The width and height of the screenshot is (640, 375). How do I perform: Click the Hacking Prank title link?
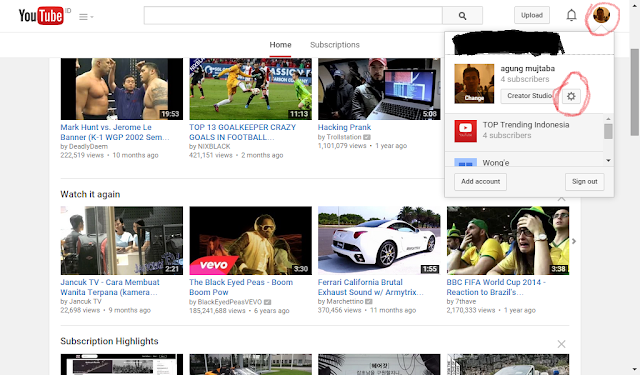344,127
